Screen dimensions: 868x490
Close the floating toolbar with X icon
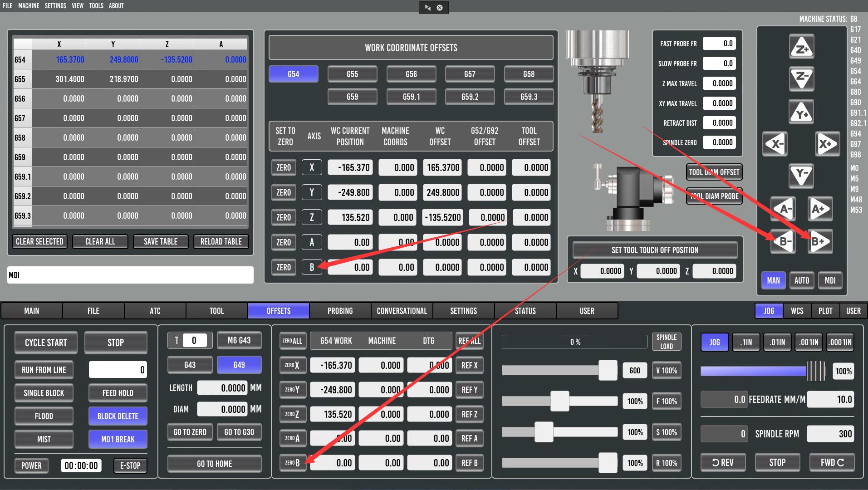pyautogui.click(x=440, y=8)
